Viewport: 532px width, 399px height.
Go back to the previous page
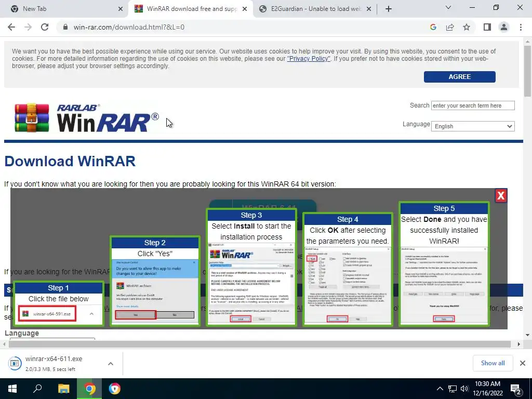[x=11, y=27]
